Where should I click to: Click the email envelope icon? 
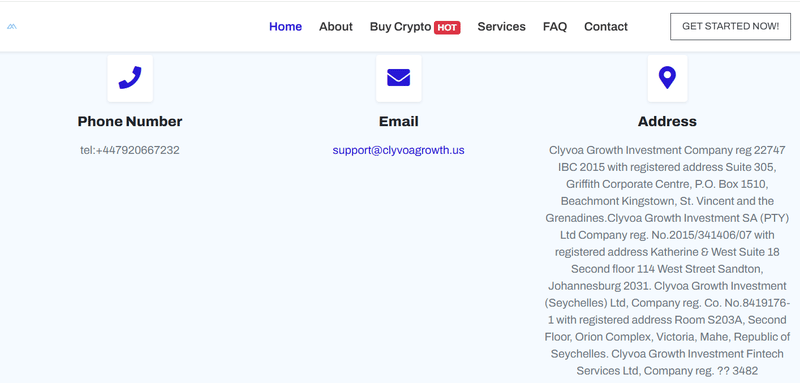[398, 78]
